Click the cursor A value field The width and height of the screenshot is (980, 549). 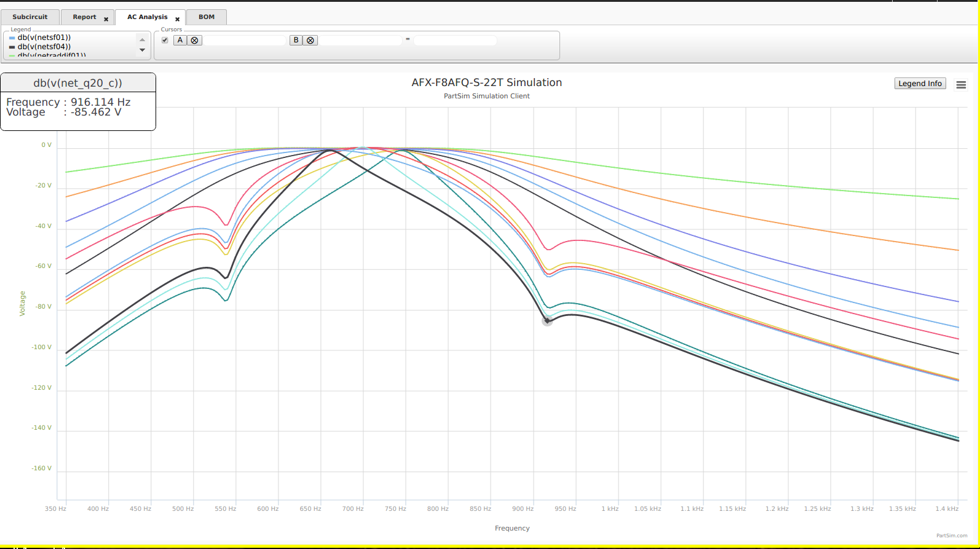tap(245, 41)
